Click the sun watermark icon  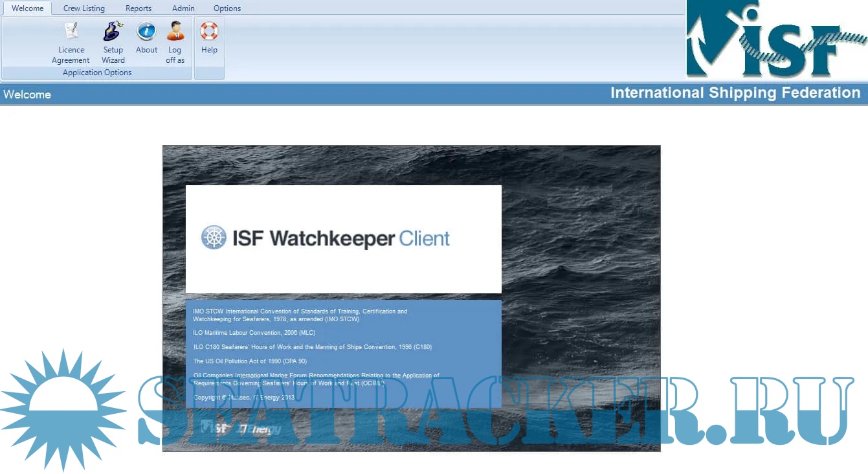click(x=63, y=410)
